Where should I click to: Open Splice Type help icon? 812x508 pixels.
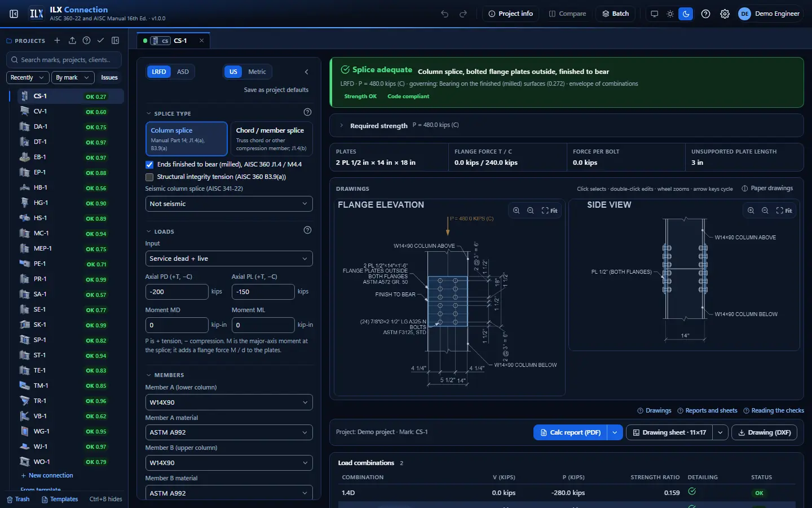(x=307, y=112)
